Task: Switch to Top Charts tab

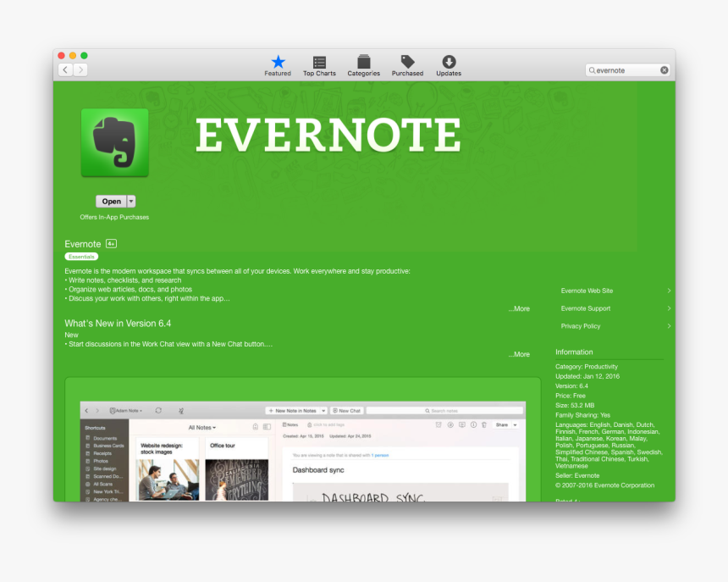Action: pos(319,65)
